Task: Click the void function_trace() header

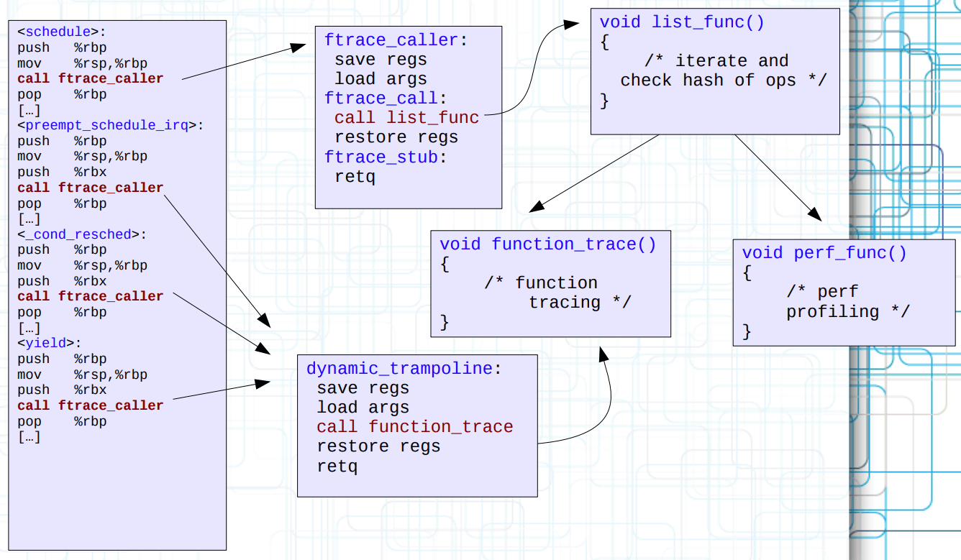Action: pos(548,244)
